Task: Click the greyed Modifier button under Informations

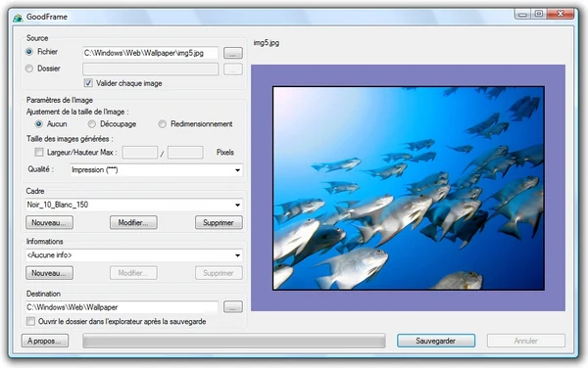Action: pyautogui.click(x=133, y=273)
